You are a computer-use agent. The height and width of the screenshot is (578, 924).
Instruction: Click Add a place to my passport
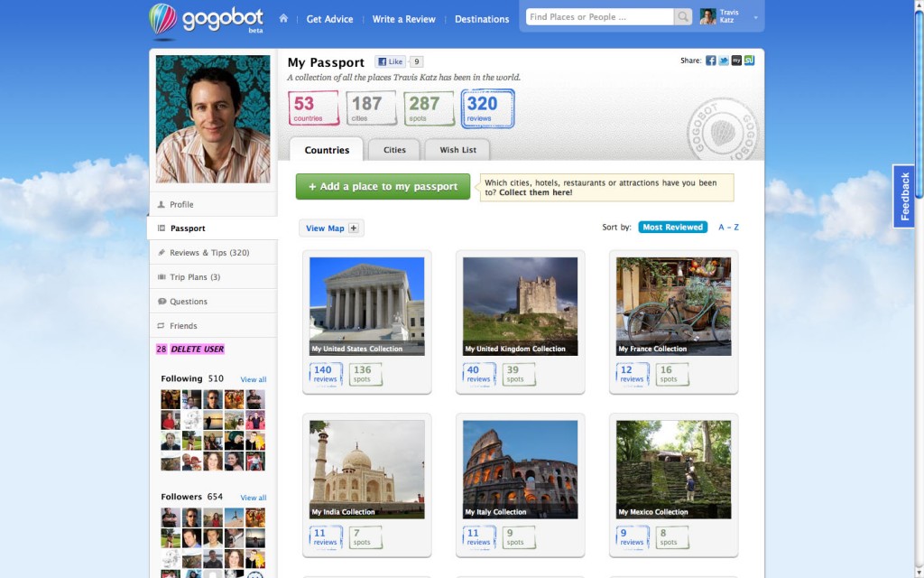pos(383,187)
